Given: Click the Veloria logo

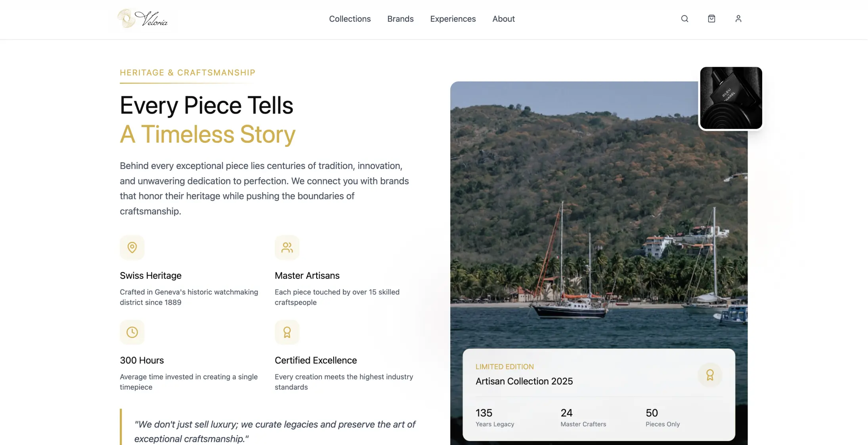Looking at the screenshot, I should (143, 19).
